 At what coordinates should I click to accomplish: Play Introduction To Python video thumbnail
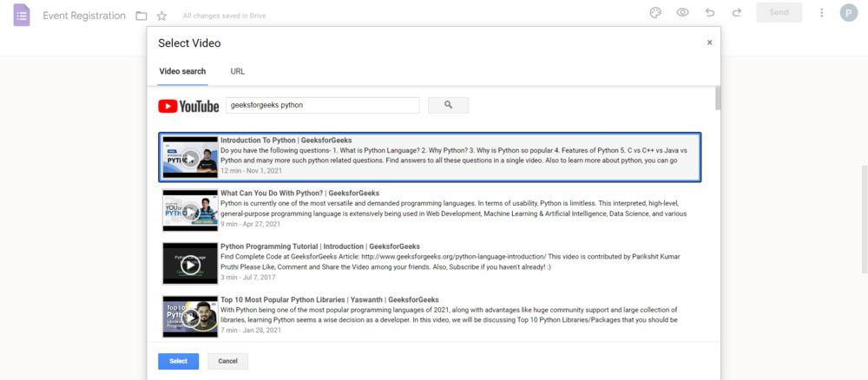190,156
